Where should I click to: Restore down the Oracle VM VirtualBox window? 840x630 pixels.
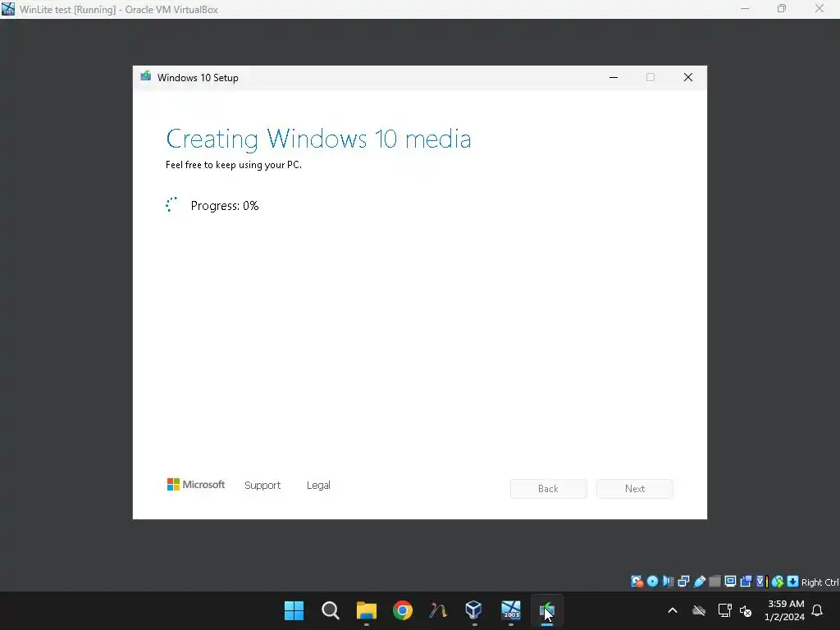tap(782, 9)
